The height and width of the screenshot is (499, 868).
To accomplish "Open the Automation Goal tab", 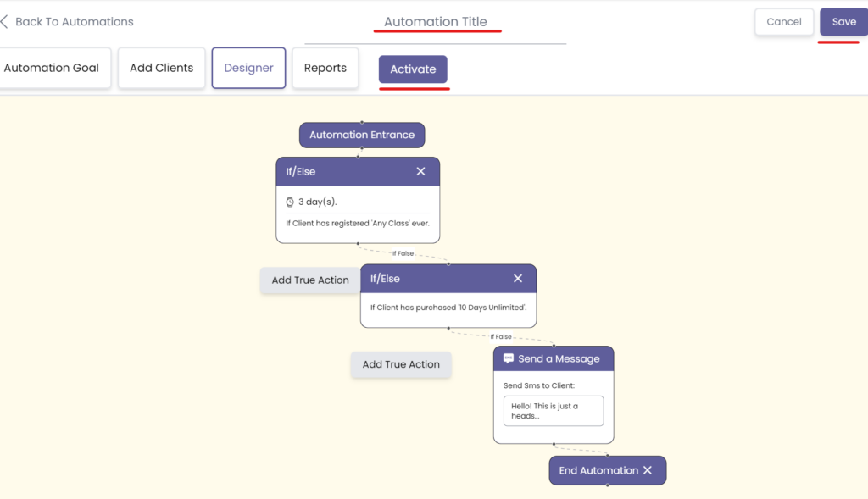I will click(52, 68).
